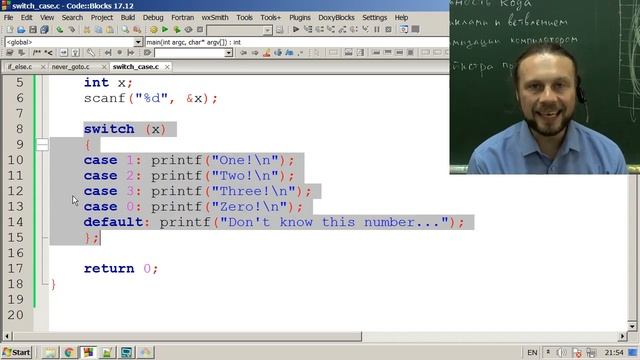Image resolution: width=640 pixels, height=360 pixels.
Task: Click the Redo toolbar icon
Action: point(71,29)
